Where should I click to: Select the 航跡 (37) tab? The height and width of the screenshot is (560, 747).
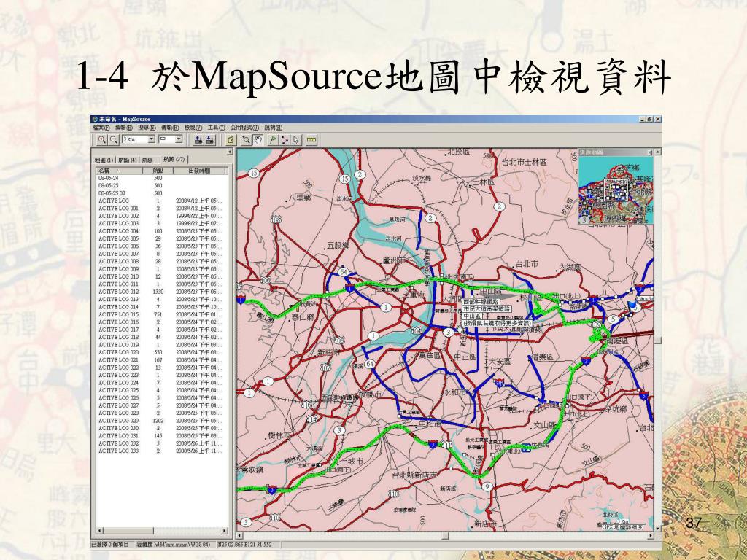pos(174,159)
